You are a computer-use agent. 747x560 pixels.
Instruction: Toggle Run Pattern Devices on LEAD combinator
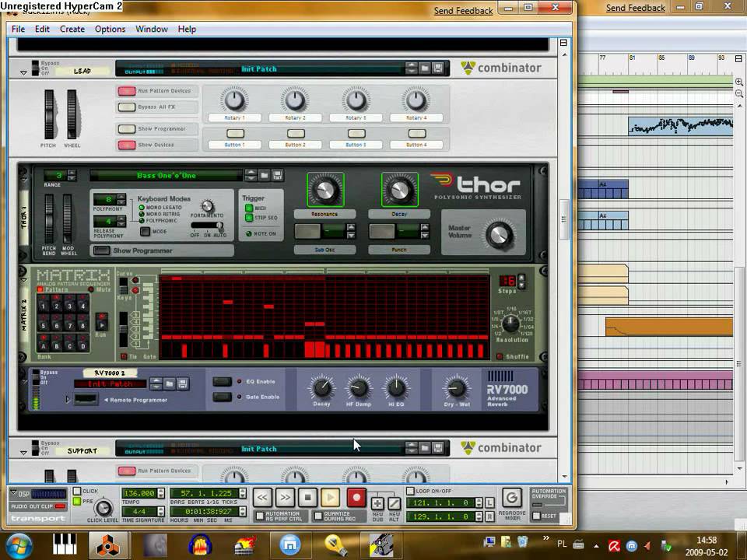point(127,90)
